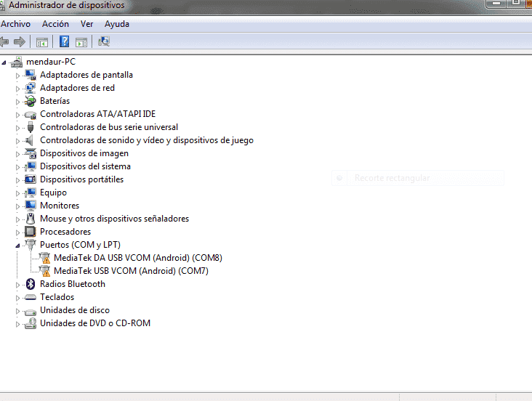Viewport: 532px width, 401px height.
Task: Click the DVD o CD-ROM drive icon
Action: point(31,323)
